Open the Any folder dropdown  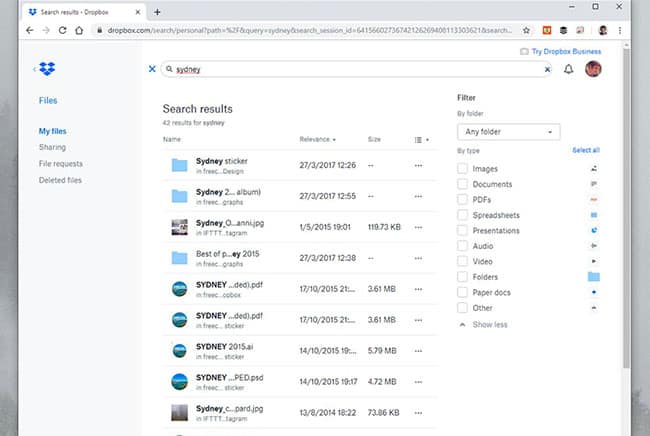[507, 132]
